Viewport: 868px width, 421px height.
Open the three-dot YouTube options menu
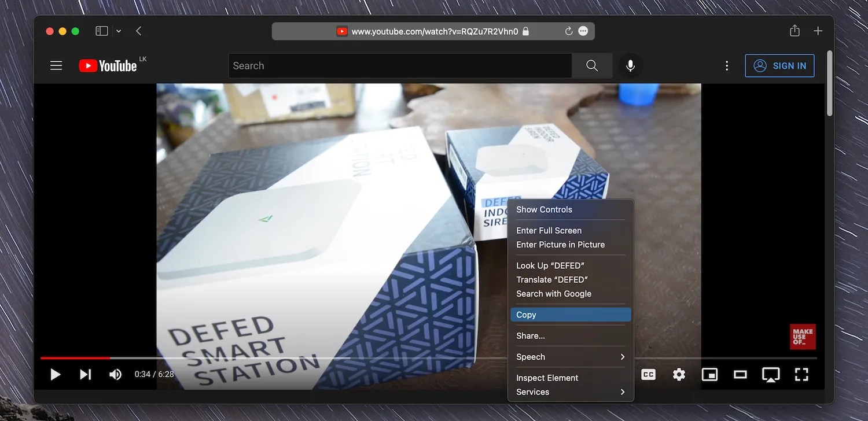point(726,65)
